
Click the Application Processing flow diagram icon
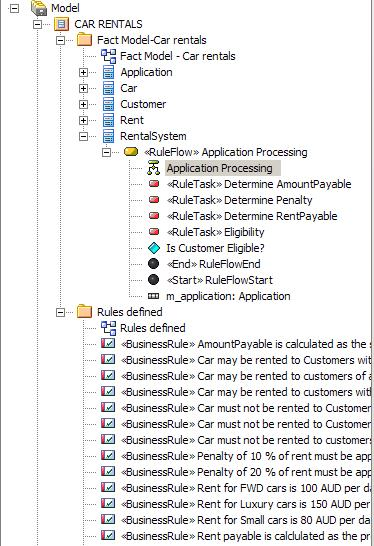[153, 168]
